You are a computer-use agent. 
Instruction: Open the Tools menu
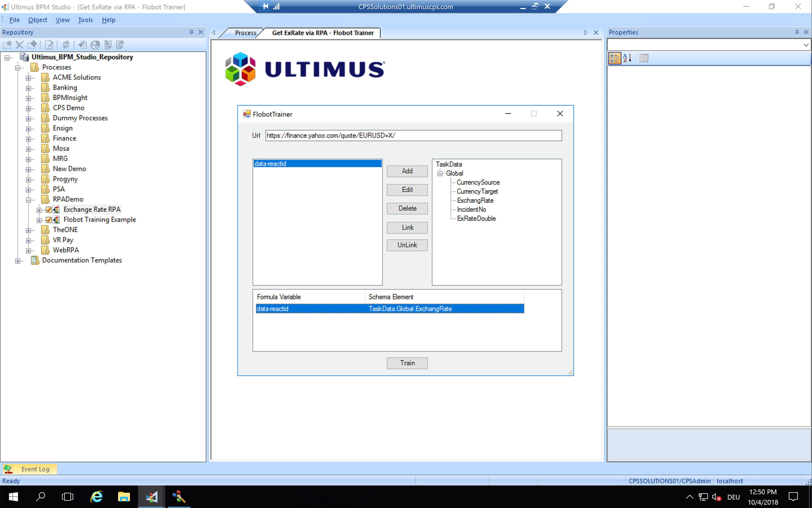[x=85, y=20]
